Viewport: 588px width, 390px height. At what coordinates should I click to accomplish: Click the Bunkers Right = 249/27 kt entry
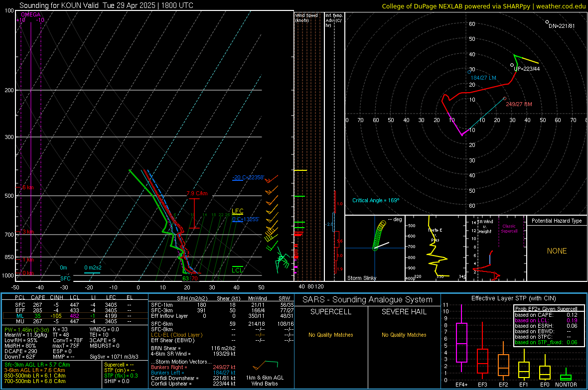(x=193, y=367)
